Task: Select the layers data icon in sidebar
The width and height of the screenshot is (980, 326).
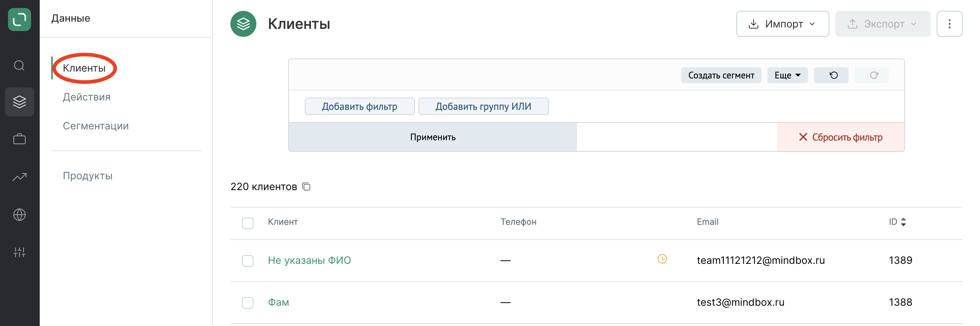Action: [x=19, y=102]
